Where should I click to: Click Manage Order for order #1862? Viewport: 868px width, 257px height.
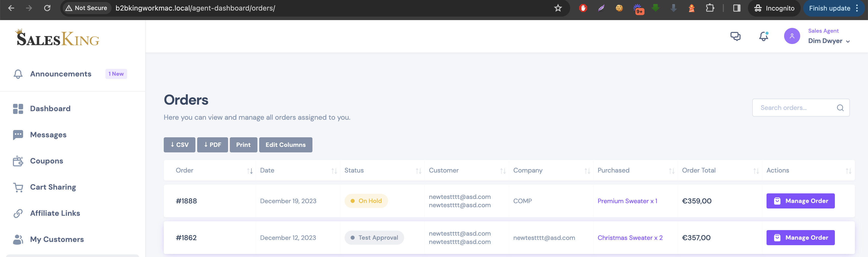coord(800,237)
